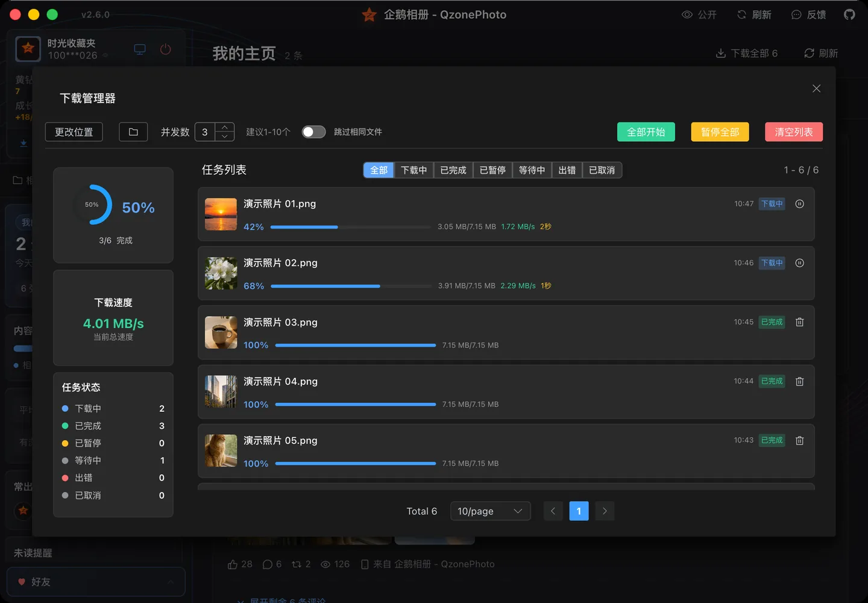Select the 下载中 filter tab

[414, 170]
